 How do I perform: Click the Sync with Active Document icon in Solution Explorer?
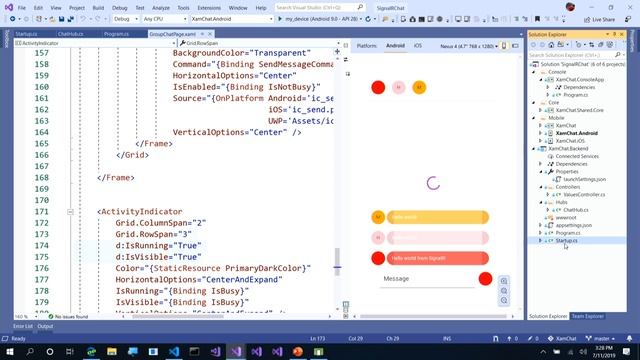tap(591, 45)
